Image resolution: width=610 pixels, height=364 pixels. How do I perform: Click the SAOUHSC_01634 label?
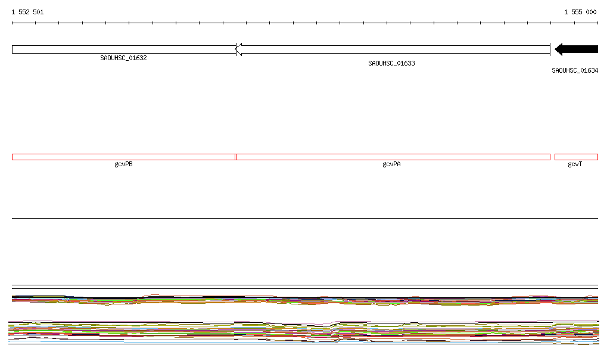(x=575, y=70)
